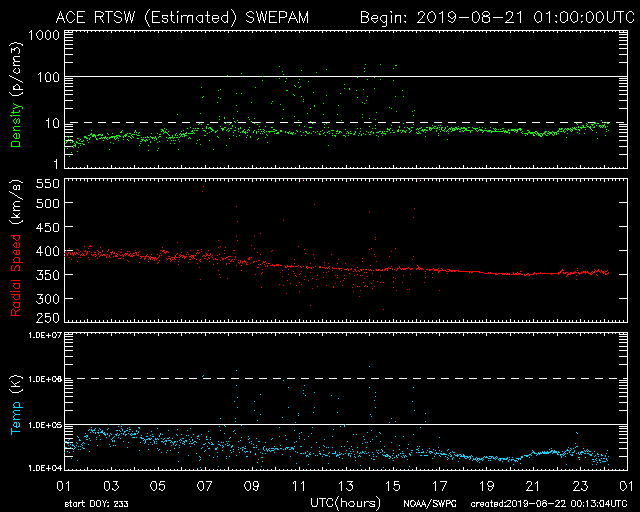This screenshot has width=640, height=512.
Task: Click the dashed threshold line in the density plot
Action: click(340, 122)
